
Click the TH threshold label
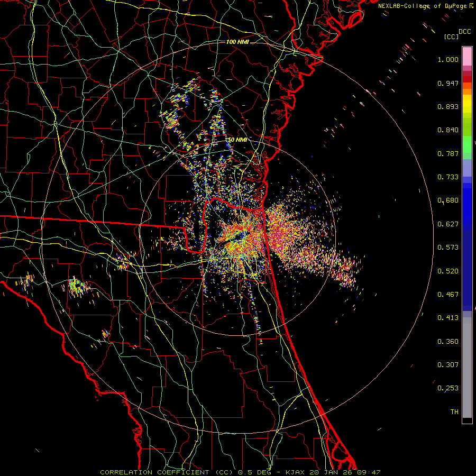pyautogui.click(x=454, y=412)
